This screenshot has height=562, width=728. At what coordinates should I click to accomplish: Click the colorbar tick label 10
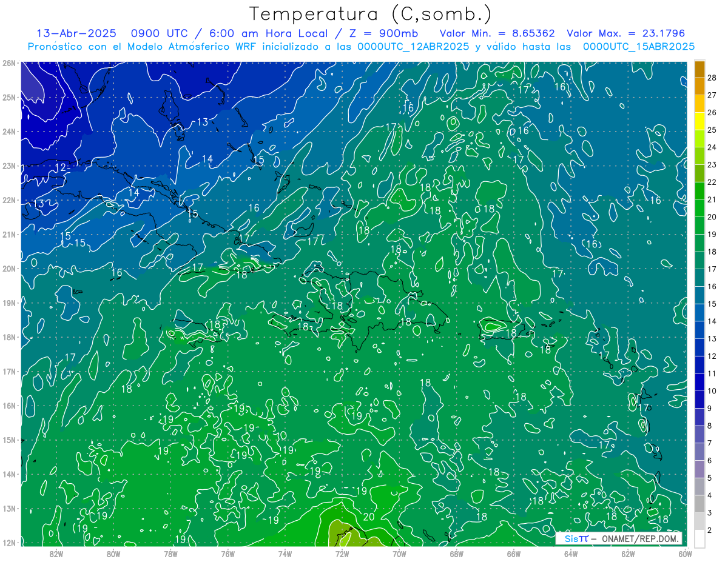pos(712,391)
